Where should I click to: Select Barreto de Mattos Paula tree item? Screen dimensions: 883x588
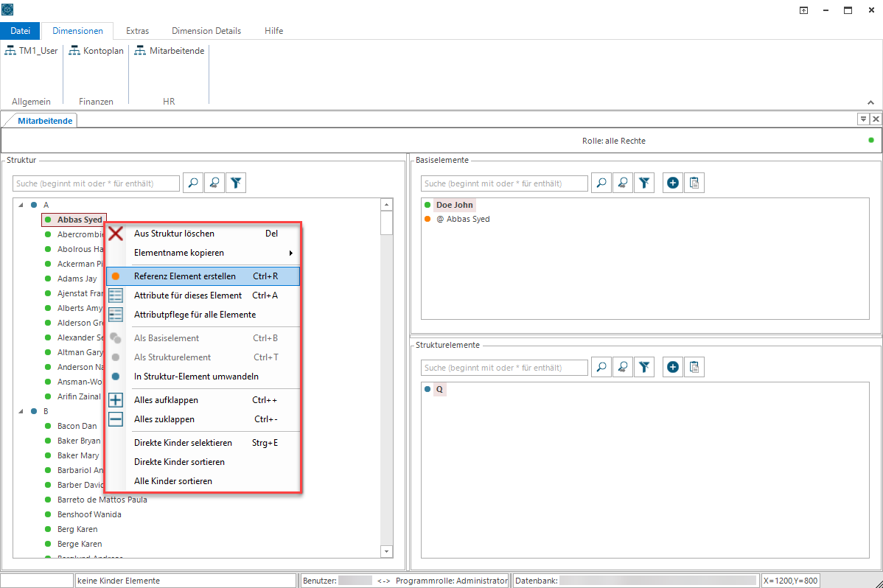(x=102, y=500)
